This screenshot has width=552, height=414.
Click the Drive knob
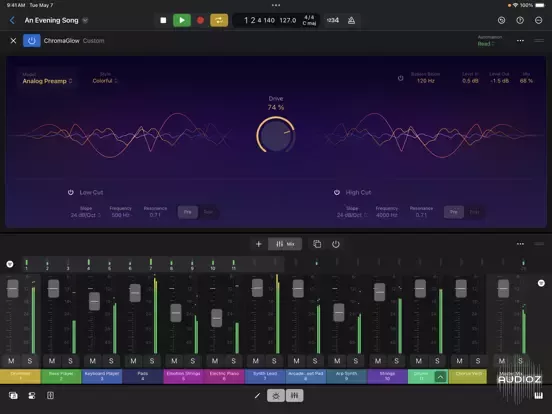[276, 135]
